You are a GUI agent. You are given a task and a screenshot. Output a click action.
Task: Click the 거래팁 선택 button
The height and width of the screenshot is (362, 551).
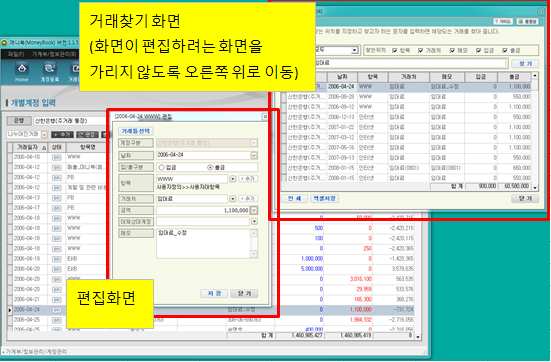136,131
